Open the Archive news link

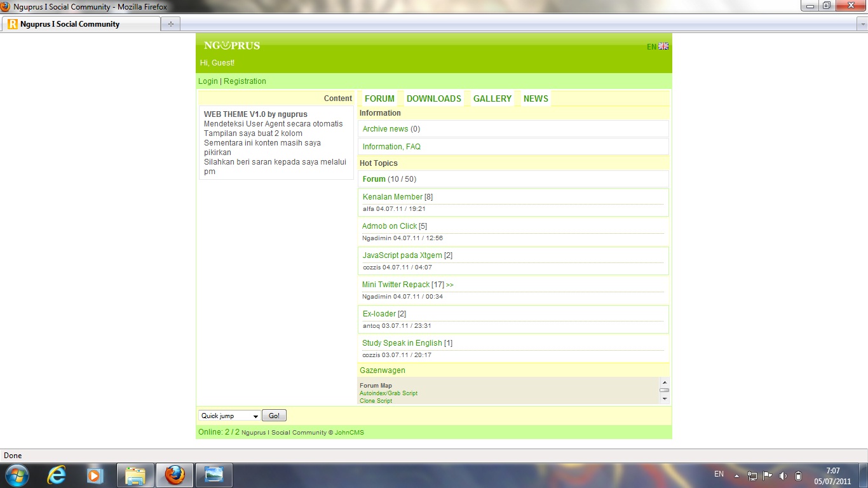(385, 129)
